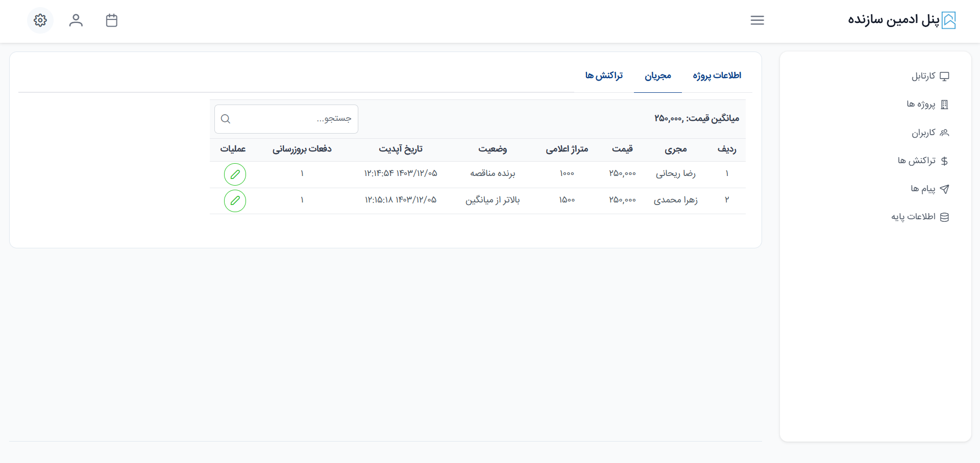The width and height of the screenshot is (980, 463).
Task: Click the calendar icon in header
Action: 112,20
